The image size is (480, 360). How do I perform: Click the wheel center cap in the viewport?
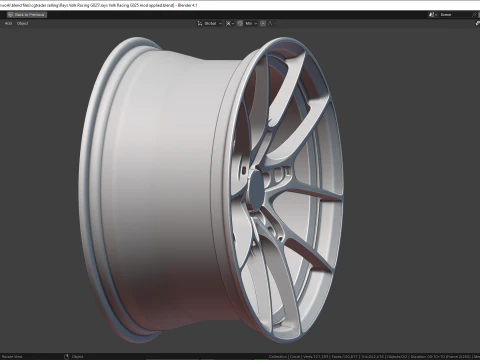tap(257, 187)
